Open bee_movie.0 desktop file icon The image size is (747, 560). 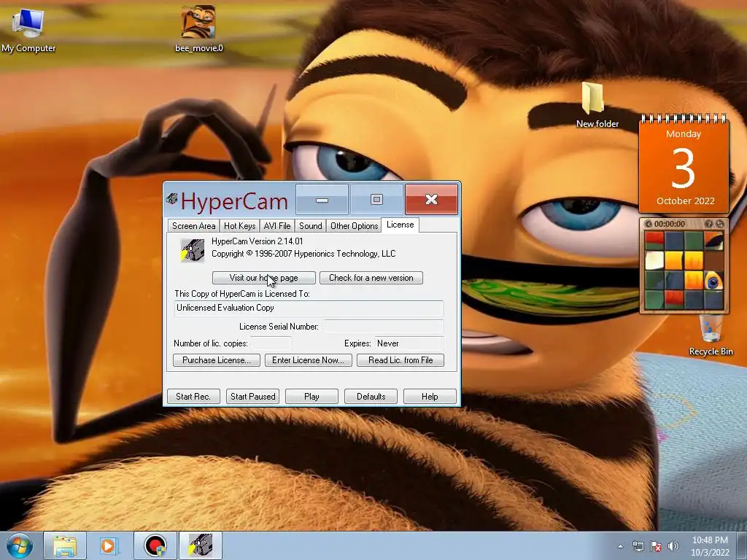(x=198, y=28)
